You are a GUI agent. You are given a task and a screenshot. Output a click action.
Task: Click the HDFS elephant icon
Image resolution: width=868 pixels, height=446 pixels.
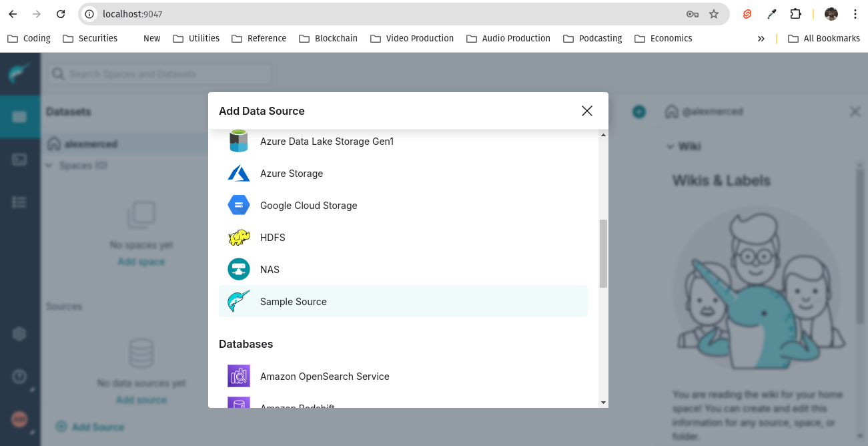238,238
